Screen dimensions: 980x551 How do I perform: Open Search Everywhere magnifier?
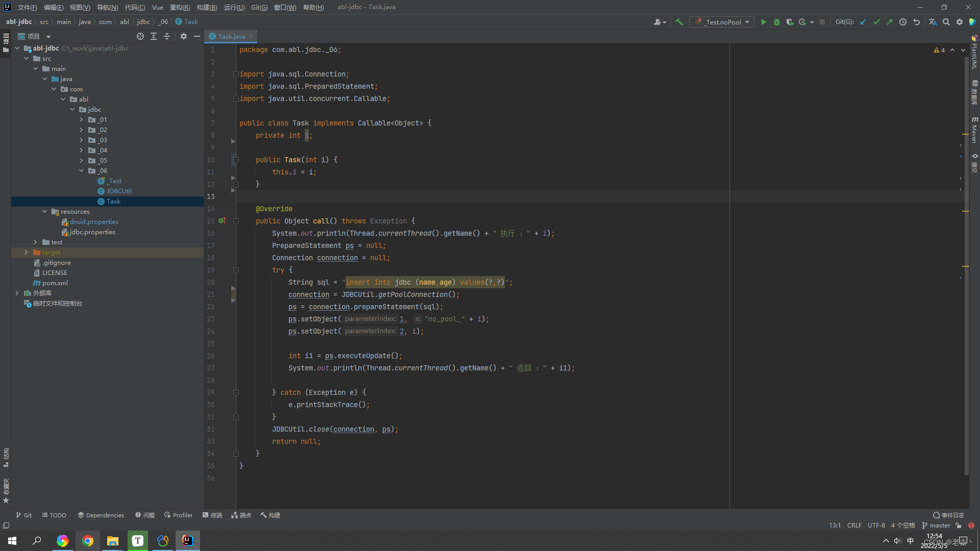point(946,22)
